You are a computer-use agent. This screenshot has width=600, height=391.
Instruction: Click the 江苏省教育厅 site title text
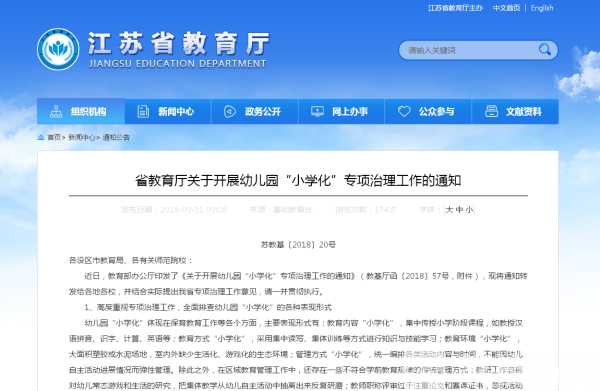(179, 43)
